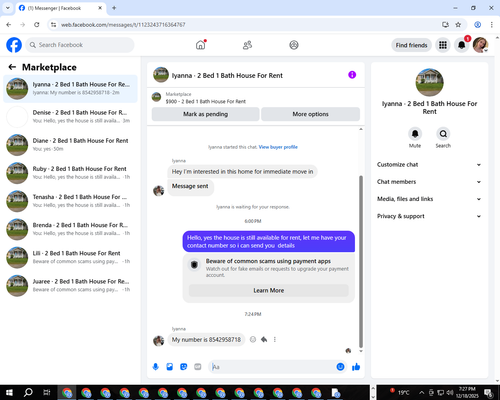Open emoji picker in message box
Image resolution: width=500 pixels, height=400 pixels.
tap(340, 367)
